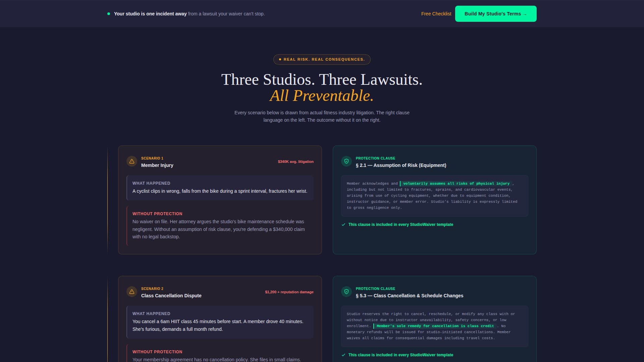
Task: Click the 'SCENARIO 1' label
Action: (152, 158)
